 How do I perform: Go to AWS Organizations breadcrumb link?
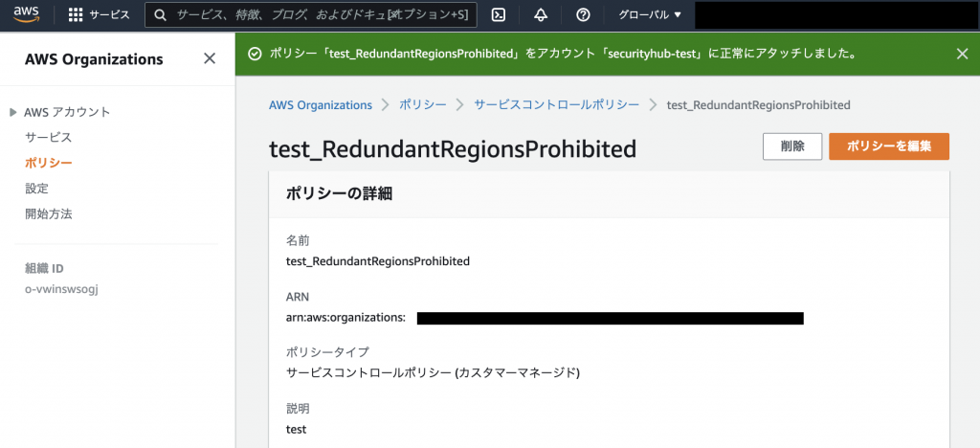[320, 105]
